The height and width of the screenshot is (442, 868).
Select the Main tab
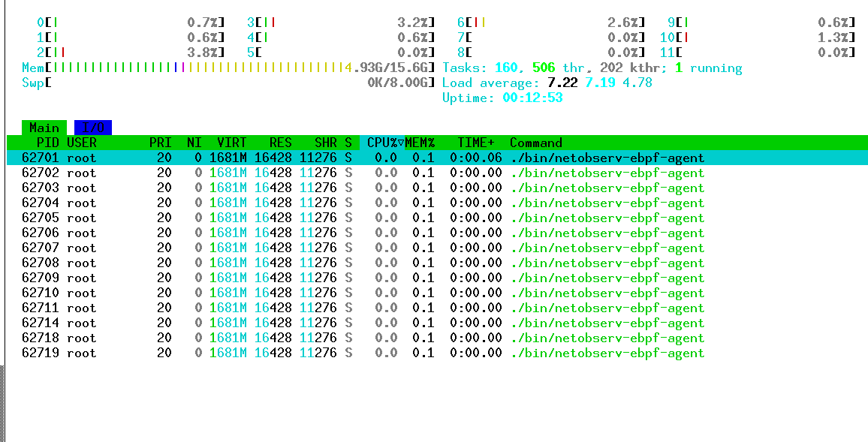pos(44,127)
